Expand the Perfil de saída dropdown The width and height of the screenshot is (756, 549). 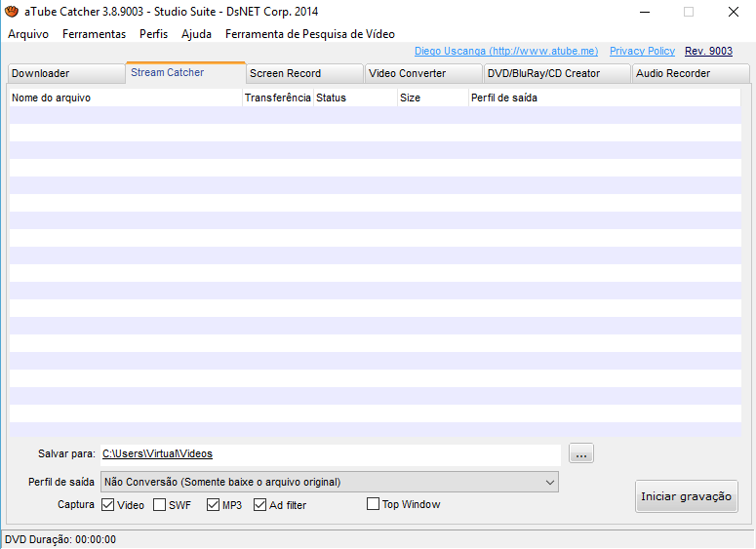coord(330,482)
